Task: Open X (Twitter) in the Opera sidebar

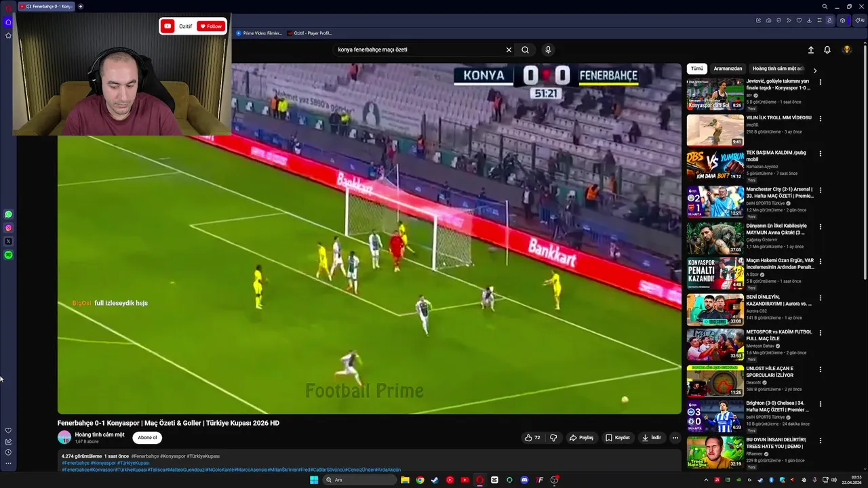Action: click(x=8, y=241)
